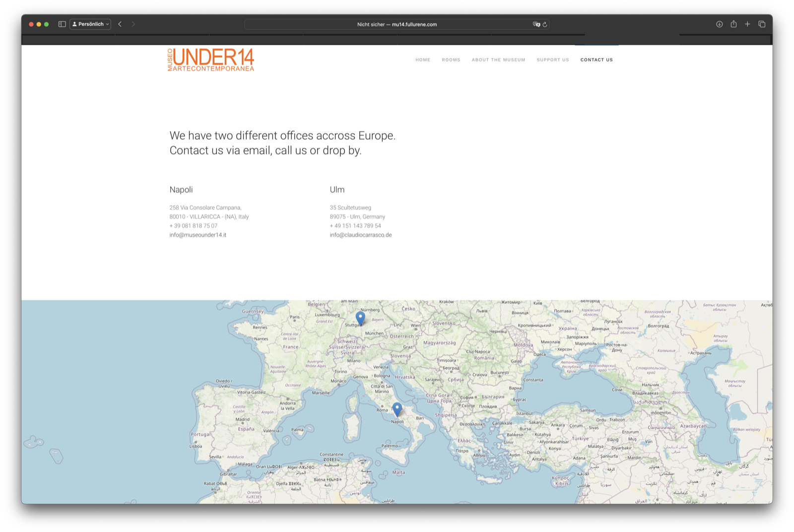Viewport: 794px width, 532px height.
Task: Click the translate page icon
Action: 536,24
